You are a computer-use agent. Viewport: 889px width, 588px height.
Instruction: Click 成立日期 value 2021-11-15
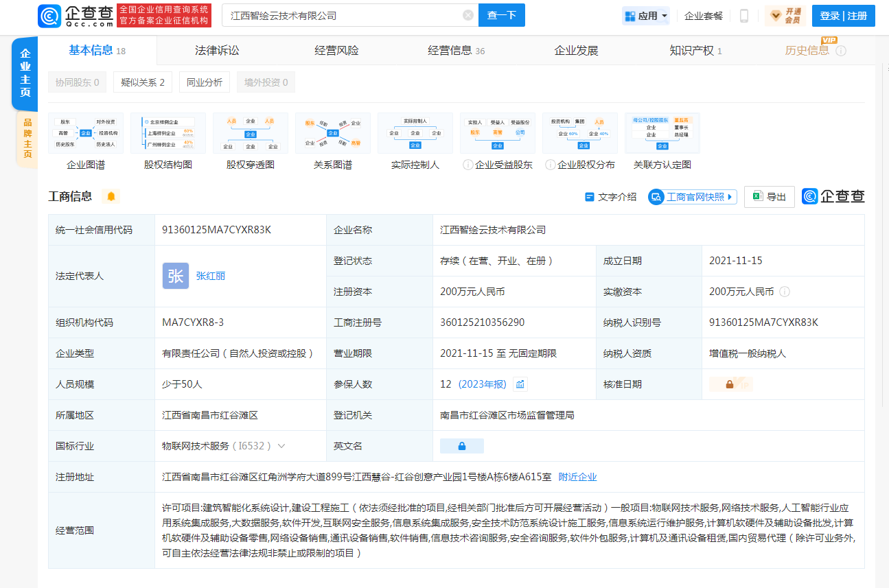pyautogui.click(x=736, y=261)
